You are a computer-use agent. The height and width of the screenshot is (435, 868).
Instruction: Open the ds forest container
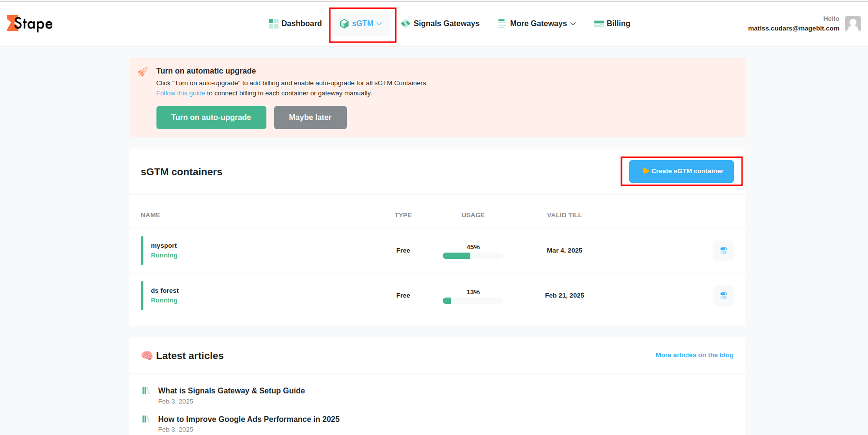(x=165, y=291)
